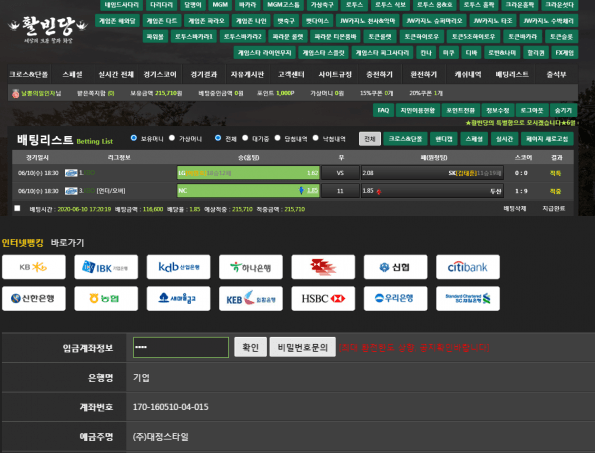The image size is (595, 453).
Task: Select the LG 1.82 home bet cell
Action: [249, 173]
